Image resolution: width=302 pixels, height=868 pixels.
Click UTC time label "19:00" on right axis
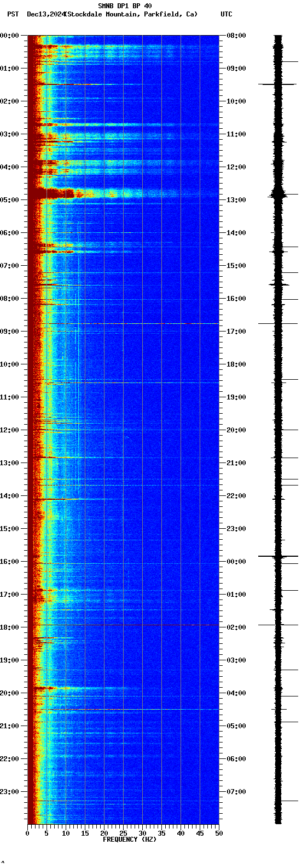tap(236, 397)
